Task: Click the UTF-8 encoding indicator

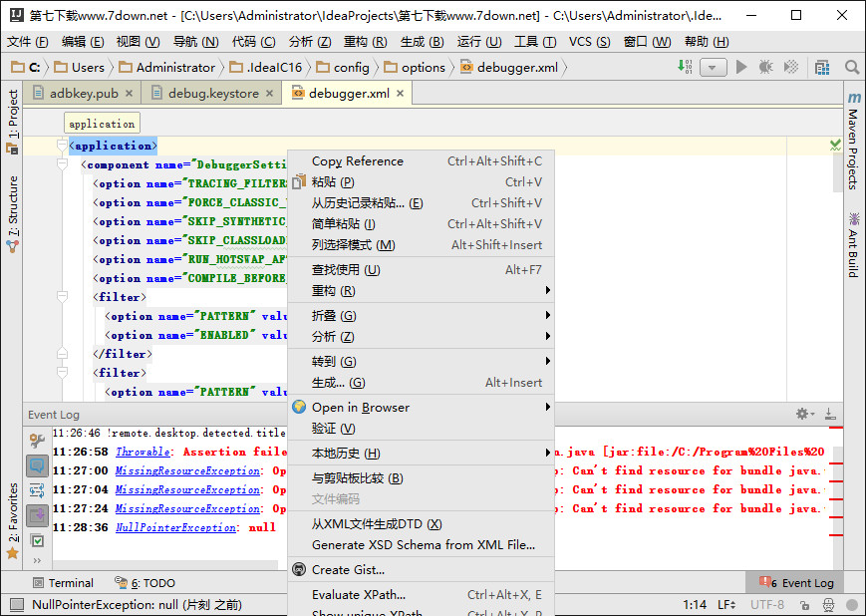Action: pos(767,605)
